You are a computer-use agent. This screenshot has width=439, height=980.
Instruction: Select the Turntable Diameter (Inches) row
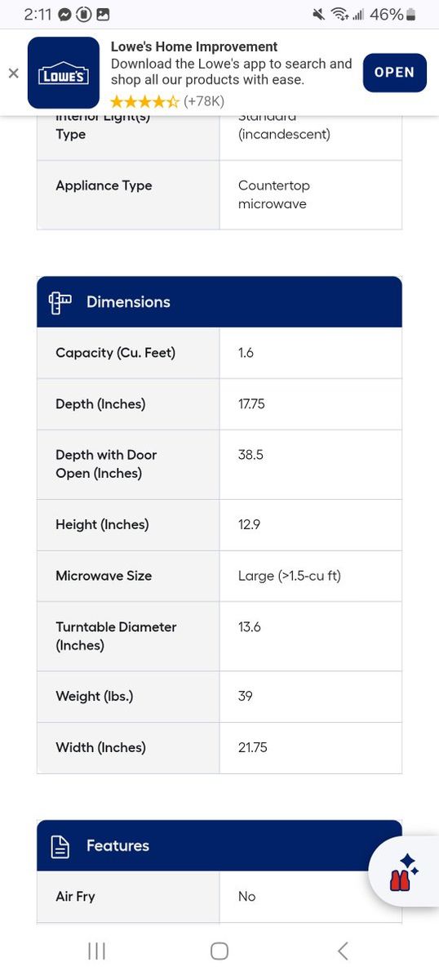point(219,637)
